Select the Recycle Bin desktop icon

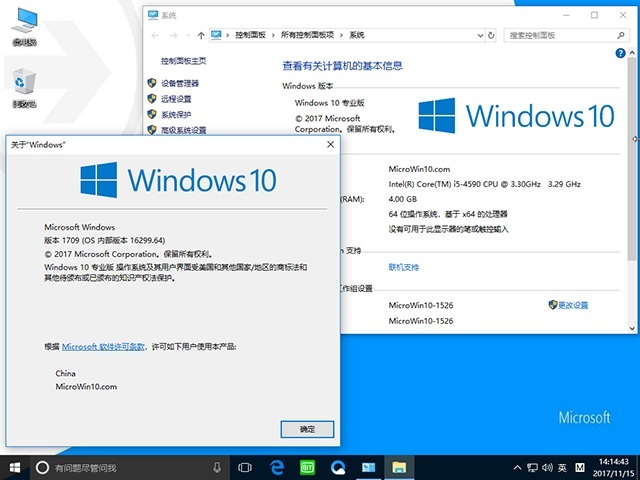[x=24, y=88]
